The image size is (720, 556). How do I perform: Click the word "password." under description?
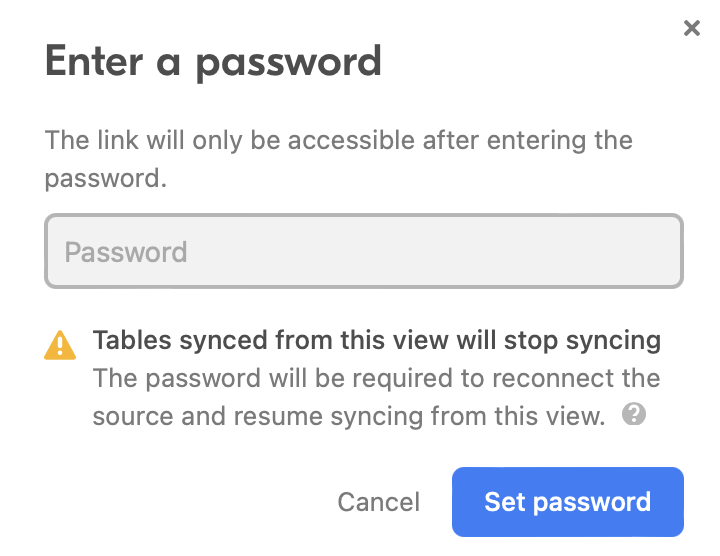106,179
